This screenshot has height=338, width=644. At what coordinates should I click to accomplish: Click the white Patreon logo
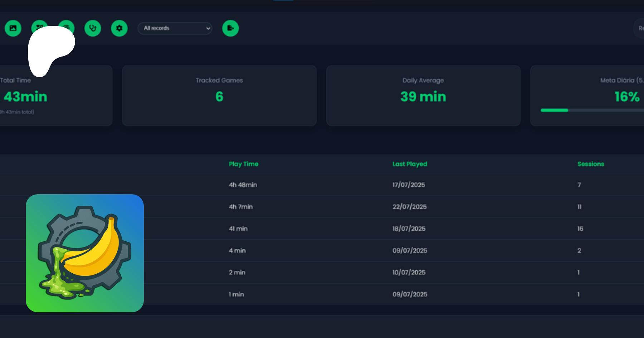pos(50,48)
